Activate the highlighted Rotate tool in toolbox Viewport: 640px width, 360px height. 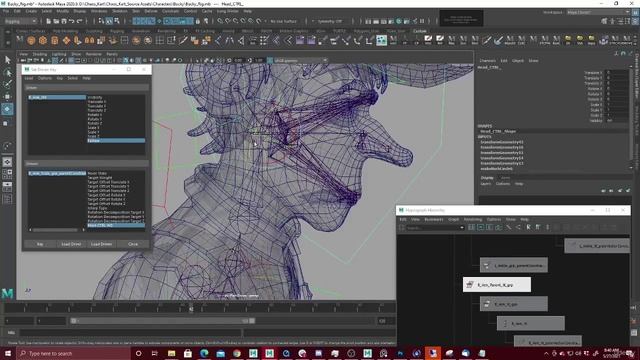[x=7, y=109]
